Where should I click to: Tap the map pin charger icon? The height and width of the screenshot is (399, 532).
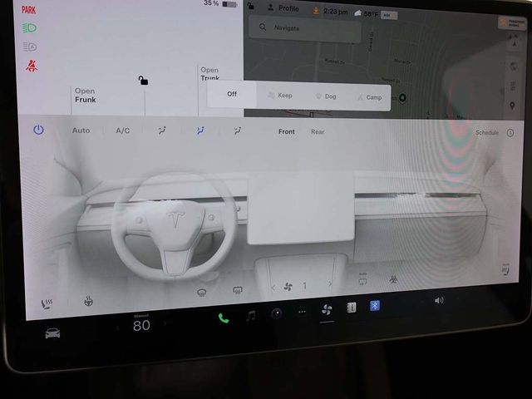coord(512,106)
